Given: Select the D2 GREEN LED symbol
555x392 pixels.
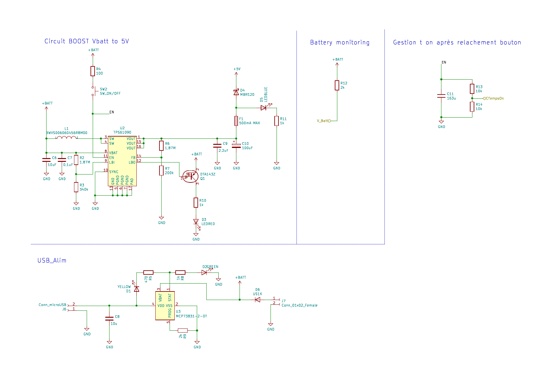Looking at the screenshot, I should coord(204,272).
